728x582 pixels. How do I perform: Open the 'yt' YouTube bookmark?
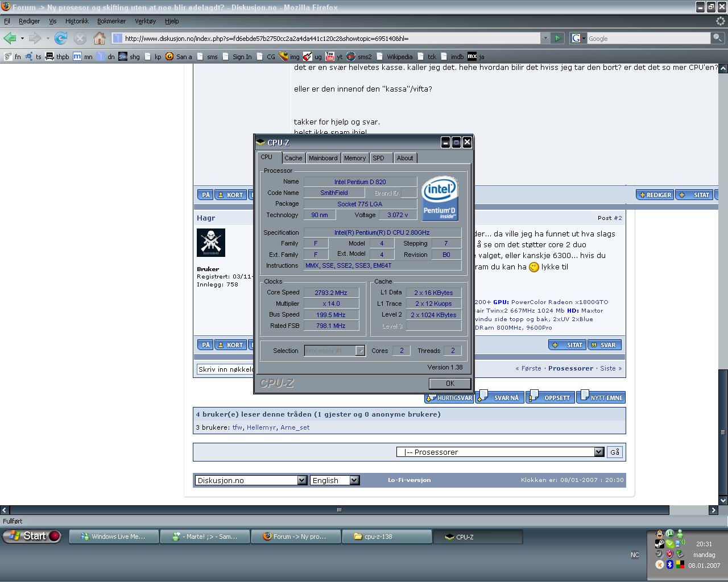click(x=334, y=56)
